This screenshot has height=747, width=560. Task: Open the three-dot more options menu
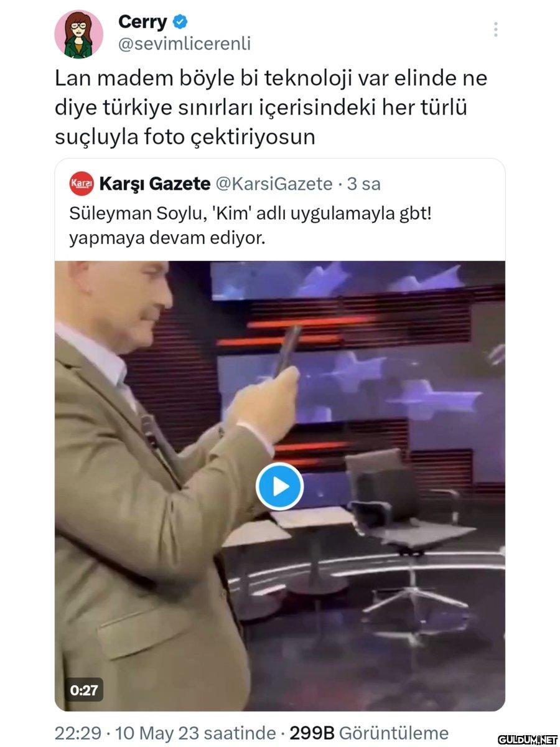tap(495, 30)
